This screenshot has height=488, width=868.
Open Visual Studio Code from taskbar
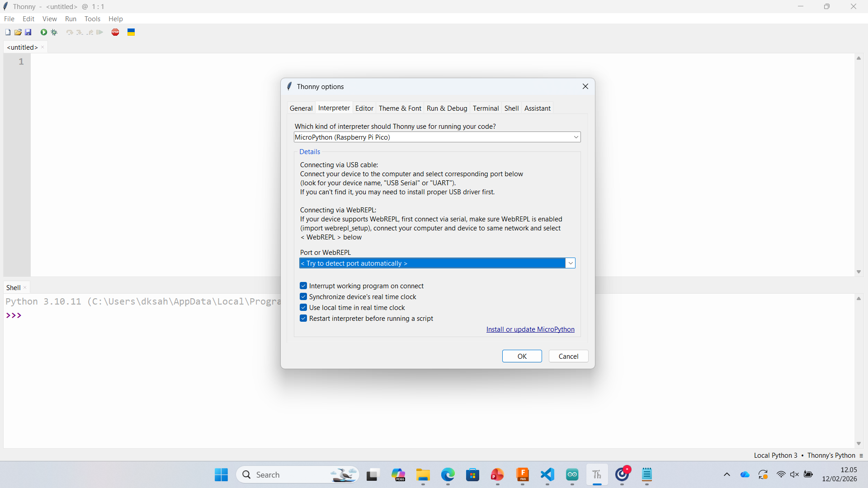(547, 474)
